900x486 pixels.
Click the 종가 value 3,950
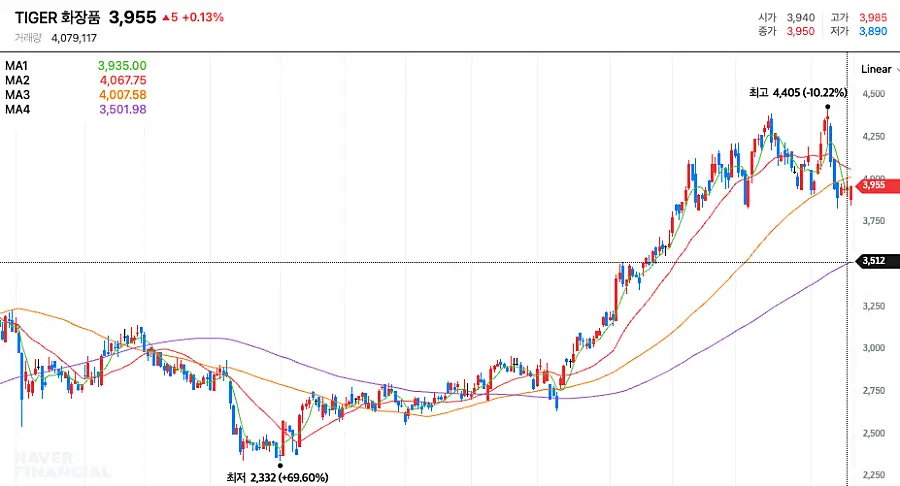pyautogui.click(x=801, y=31)
